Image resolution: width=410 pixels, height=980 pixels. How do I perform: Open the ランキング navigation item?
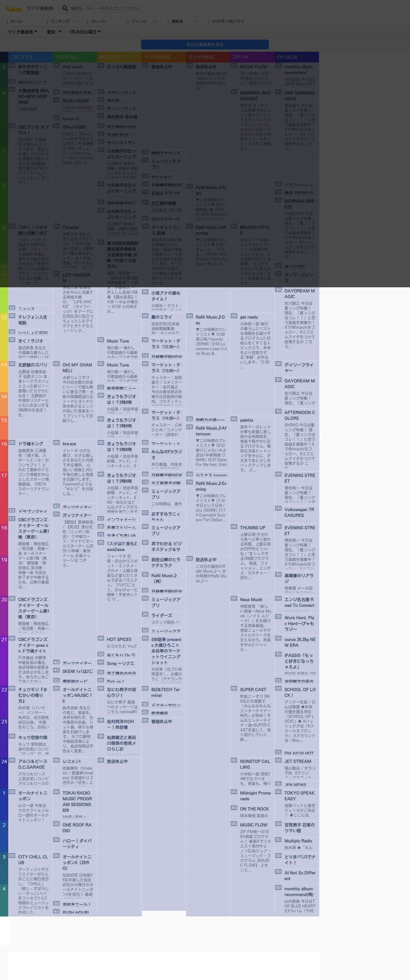(60, 21)
